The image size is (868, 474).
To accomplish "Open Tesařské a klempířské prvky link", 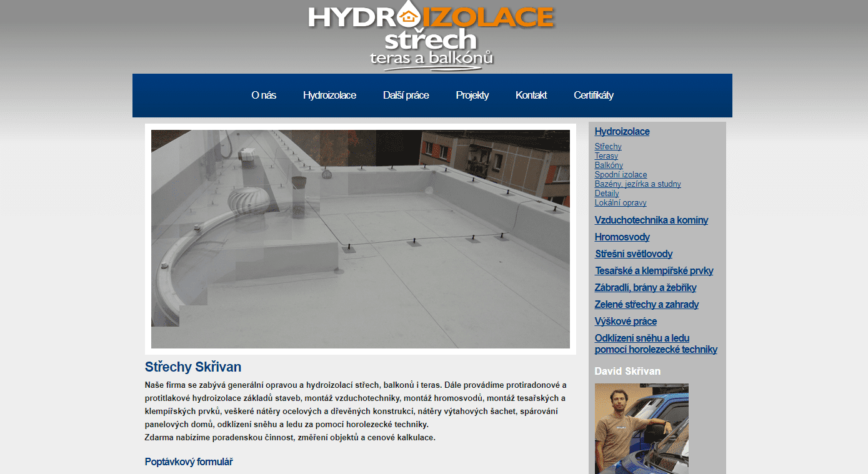I will click(x=654, y=270).
